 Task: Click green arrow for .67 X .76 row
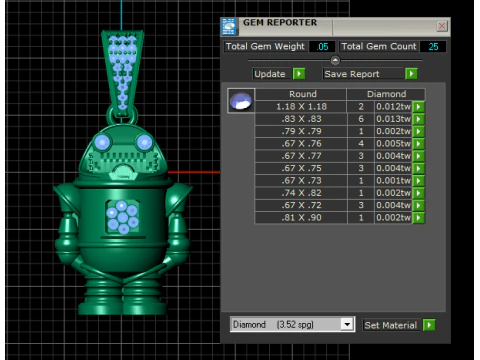pyautogui.click(x=418, y=144)
